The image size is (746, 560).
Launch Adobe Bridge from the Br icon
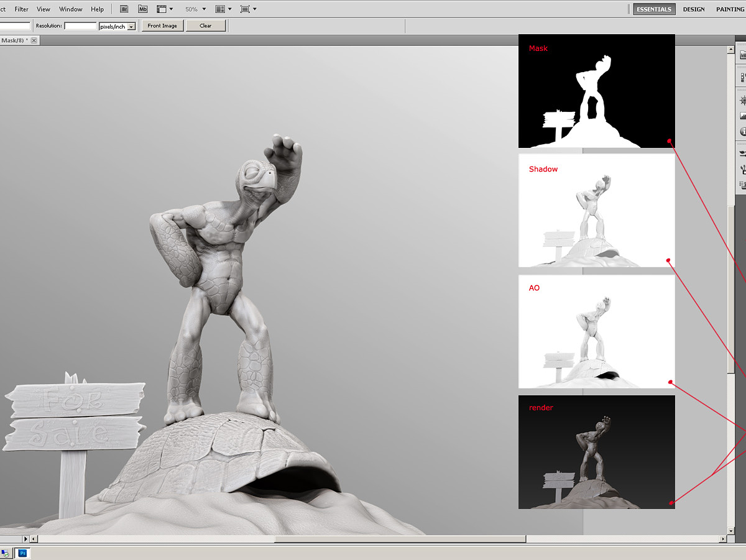point(124,9)
